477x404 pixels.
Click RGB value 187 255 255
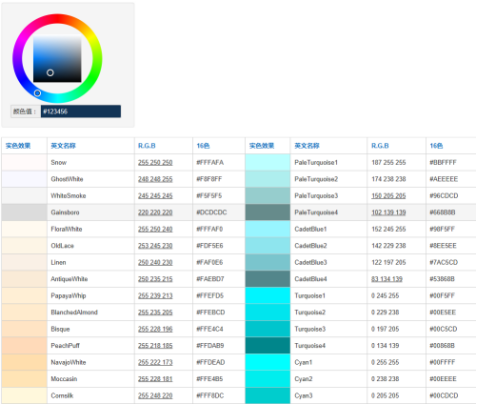[x=389, y=162]
